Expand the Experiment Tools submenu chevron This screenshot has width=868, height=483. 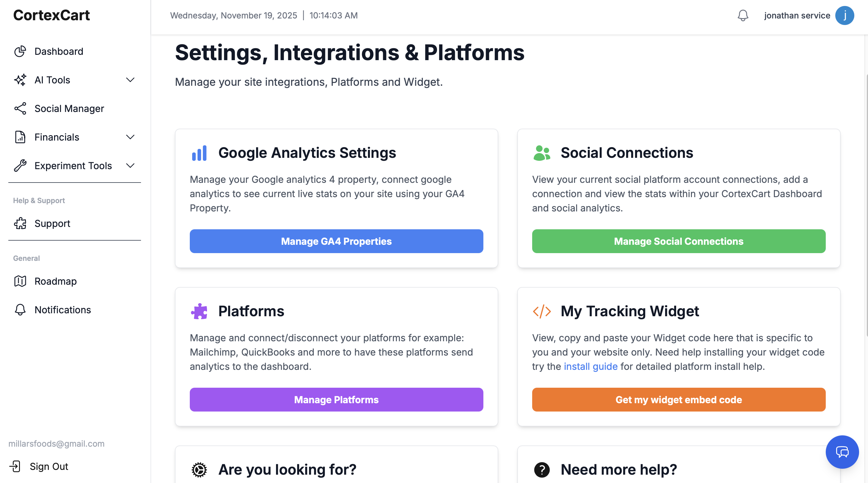click(130, 166)
